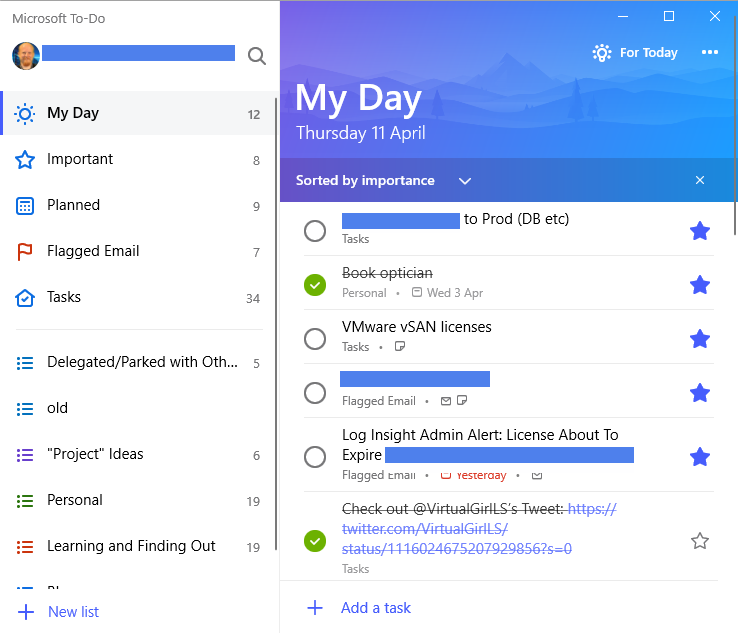Click the Tasks home icon

(x=25, y=297)
